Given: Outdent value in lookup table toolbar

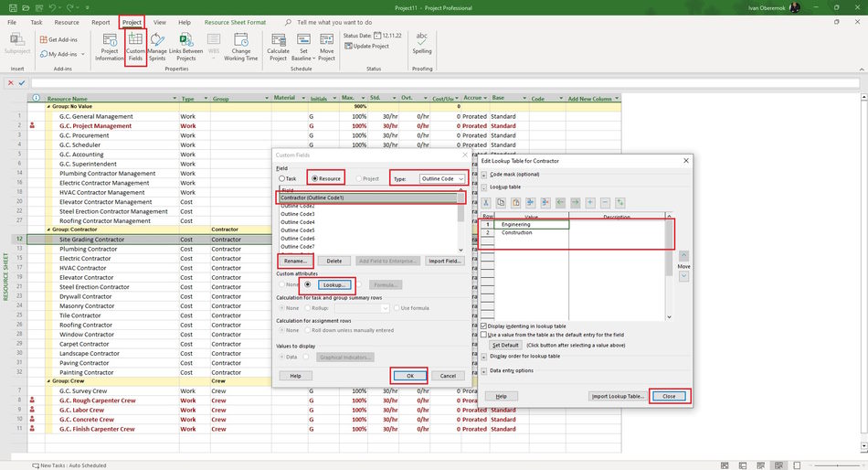Looking at the screenshot, I should [560, 203].
